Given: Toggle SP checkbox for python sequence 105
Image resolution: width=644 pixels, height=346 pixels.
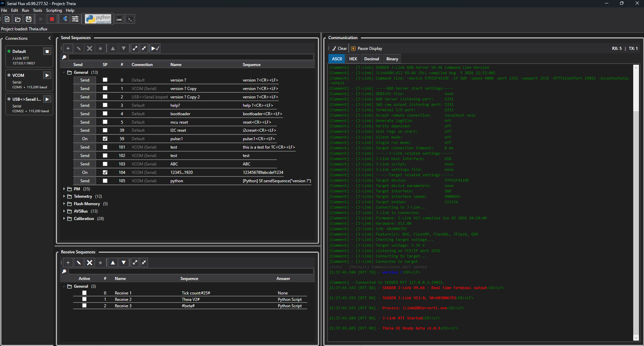Looking at the screenshot, I should (105, 181).
